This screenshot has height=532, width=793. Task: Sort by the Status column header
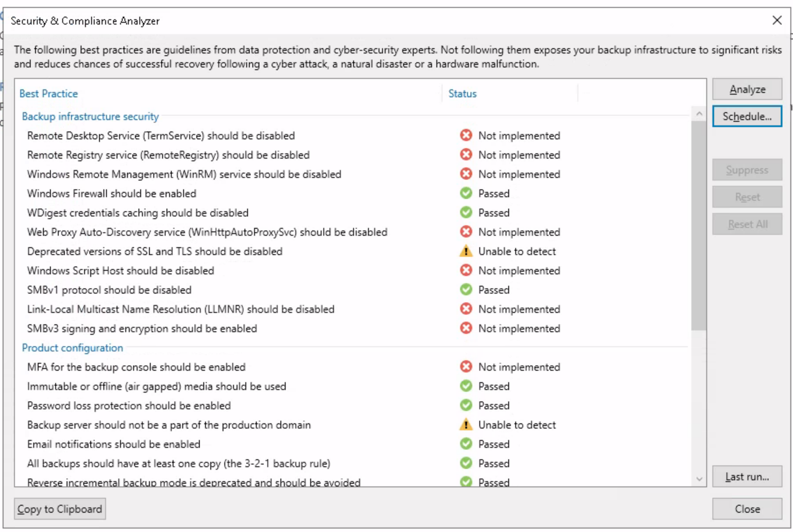tap(462, 94)
